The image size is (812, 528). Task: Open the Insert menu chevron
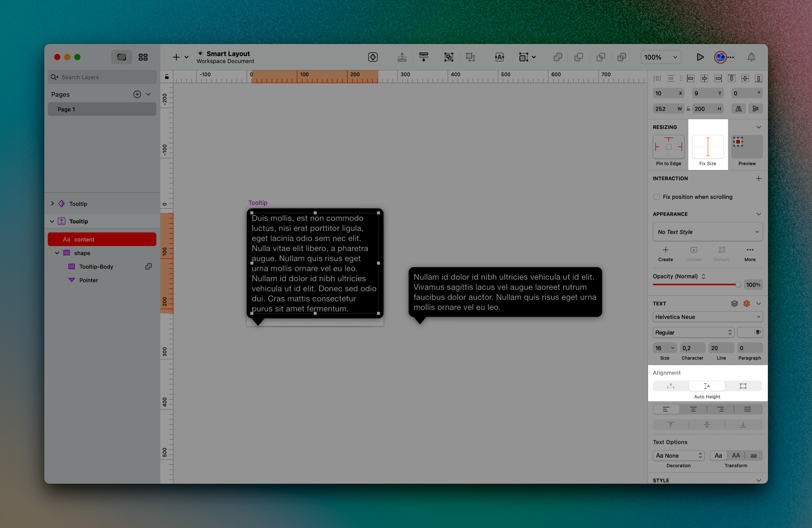tap(186, 57)
